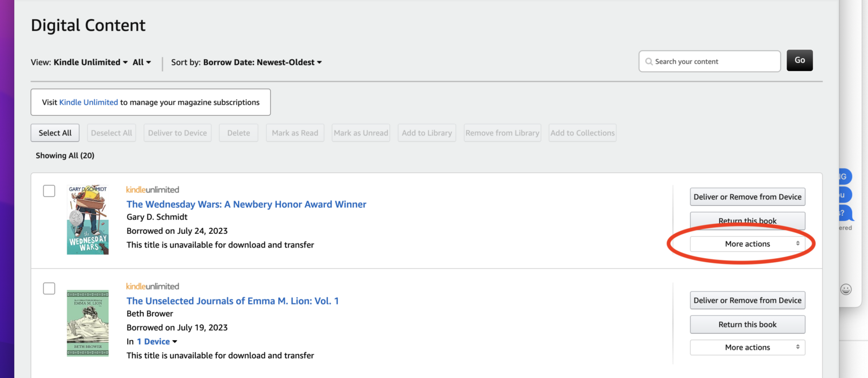Click The Wednesday Wars cover thumbnail
The image size is (868, 378).
pyautogui.click(x=88, y=220)
